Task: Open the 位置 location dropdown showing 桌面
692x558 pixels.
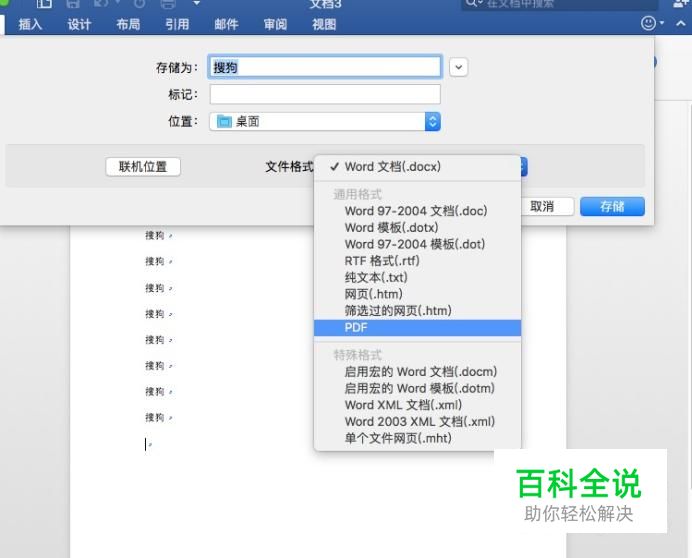Action: [x=325, y=121]
